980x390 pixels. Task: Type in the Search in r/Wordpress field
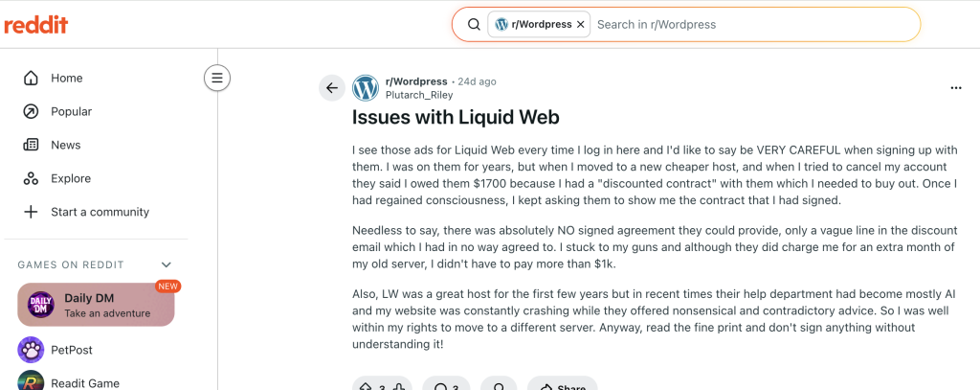(746, 25)
